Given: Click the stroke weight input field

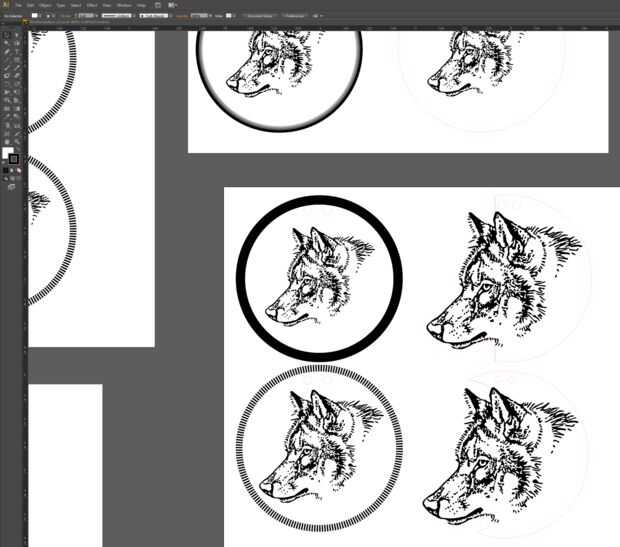Looking at the screenshot, I should [x=86, y=16].
